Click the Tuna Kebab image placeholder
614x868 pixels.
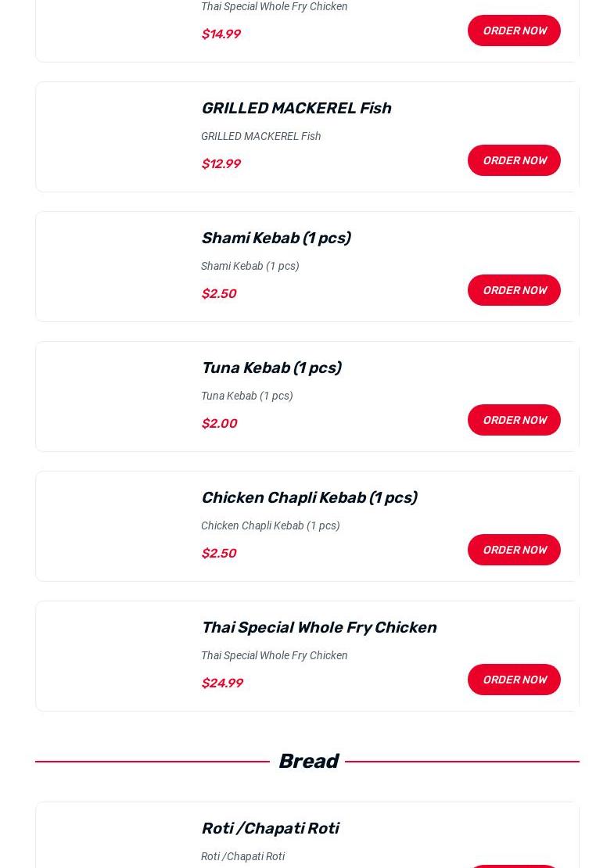coord(114,396)
